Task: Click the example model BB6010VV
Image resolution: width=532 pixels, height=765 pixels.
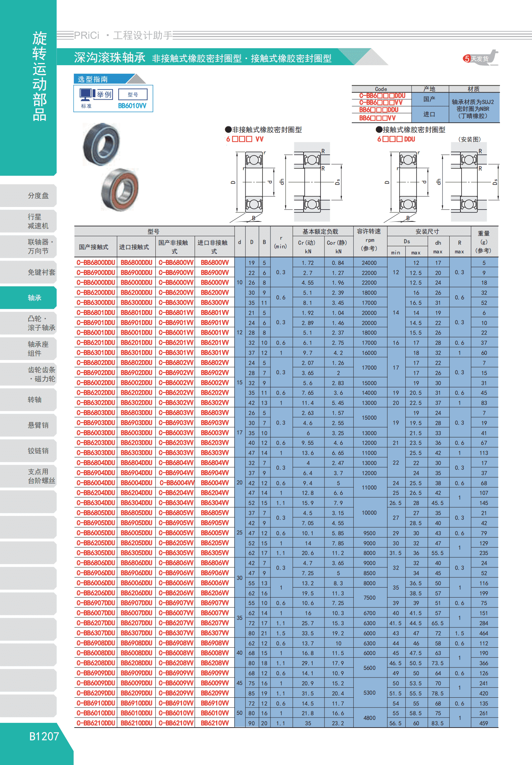Action: coord(132,106)
